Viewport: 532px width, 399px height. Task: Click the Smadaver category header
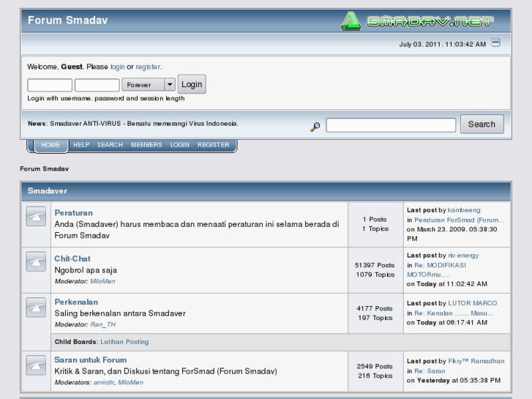[x=48, y=191]
